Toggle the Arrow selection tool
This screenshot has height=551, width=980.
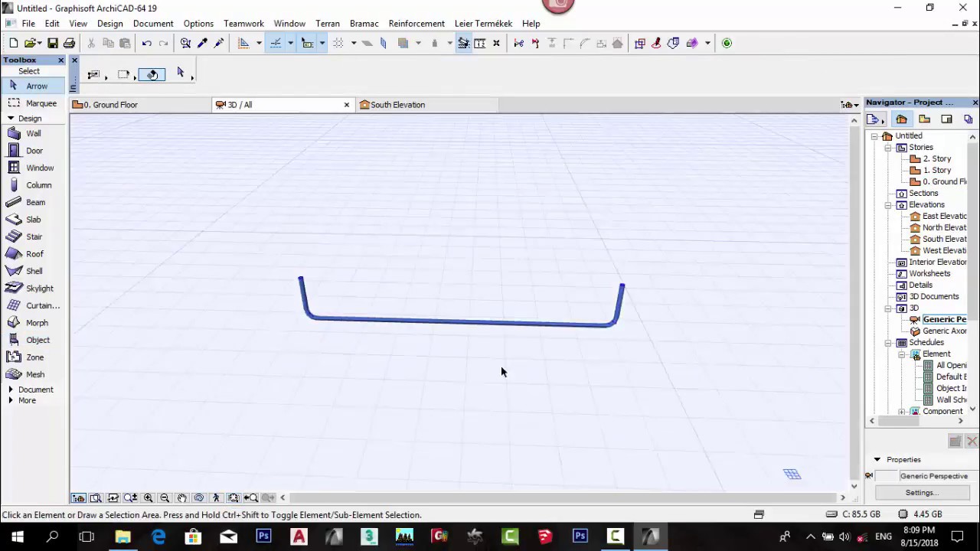[x=34, y=86]
